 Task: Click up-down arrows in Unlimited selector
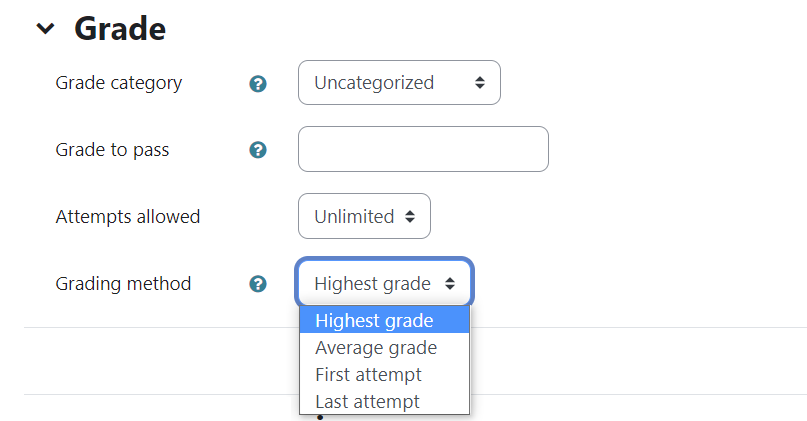click(410, 216)
